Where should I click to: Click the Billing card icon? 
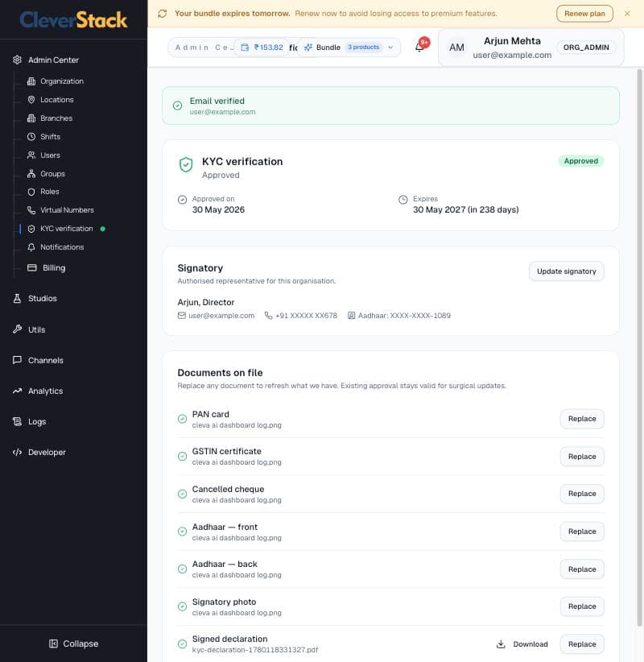tap(32, 267)
